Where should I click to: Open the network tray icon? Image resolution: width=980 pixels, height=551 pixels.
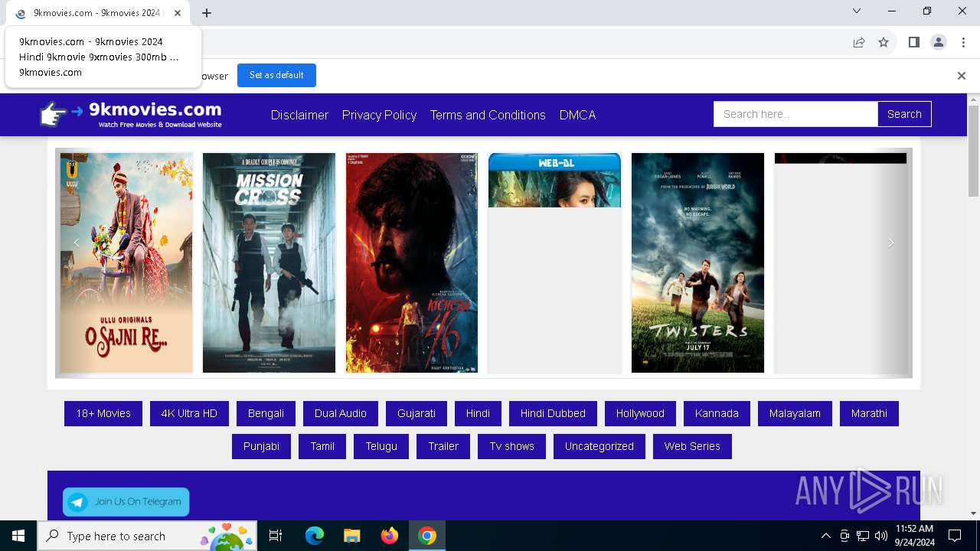coord(863,536)
